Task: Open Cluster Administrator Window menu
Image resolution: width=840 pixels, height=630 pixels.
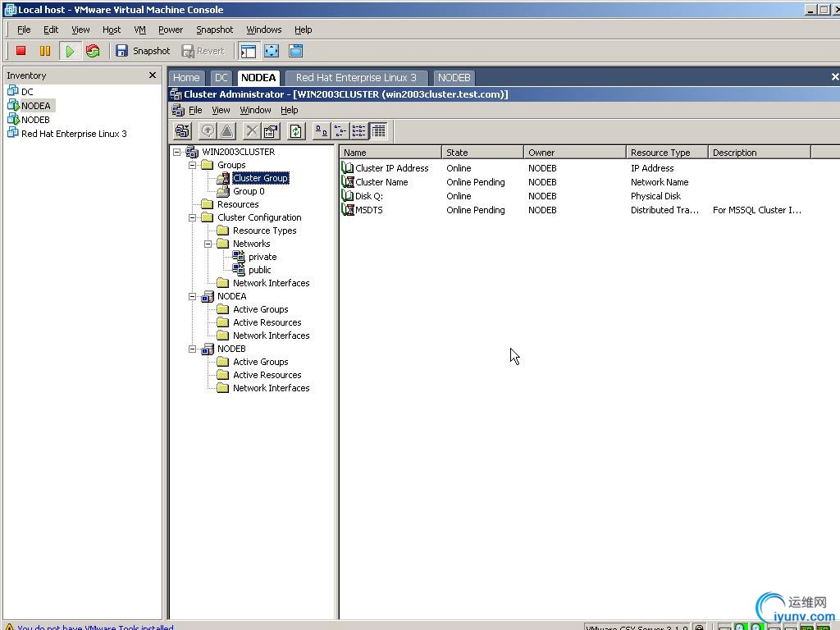Action: (255, 110)
